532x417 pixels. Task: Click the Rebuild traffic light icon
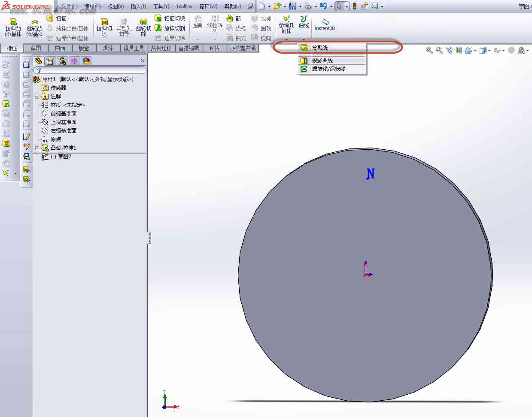[355, 6]
